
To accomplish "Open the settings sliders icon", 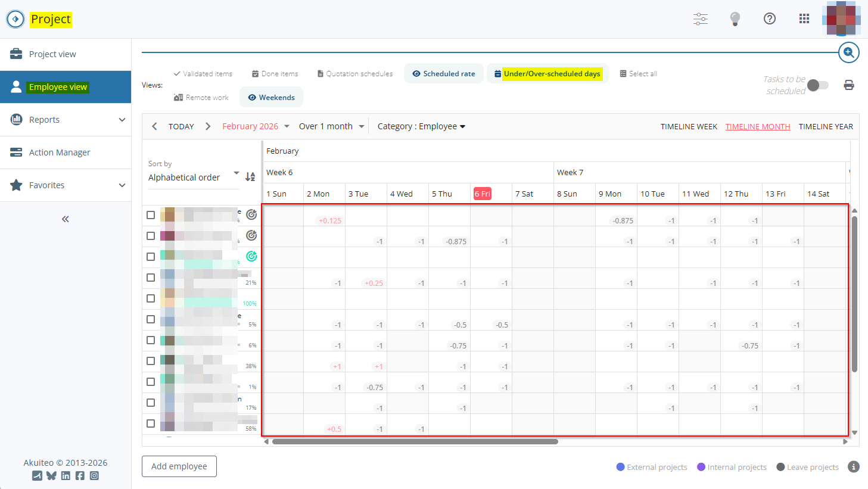I will click(x=701, y=19).
